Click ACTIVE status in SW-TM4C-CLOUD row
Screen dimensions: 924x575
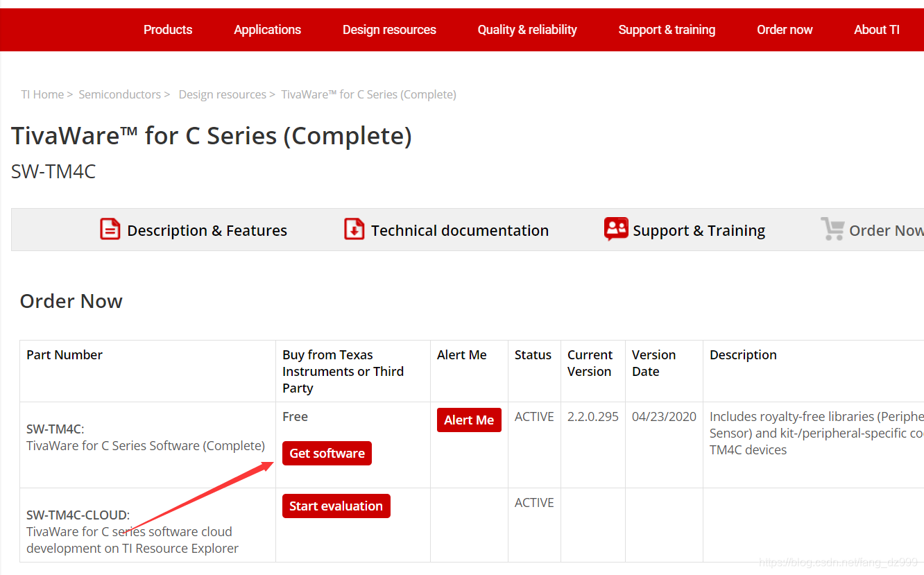pyautogui.click(x=534, y=503)
